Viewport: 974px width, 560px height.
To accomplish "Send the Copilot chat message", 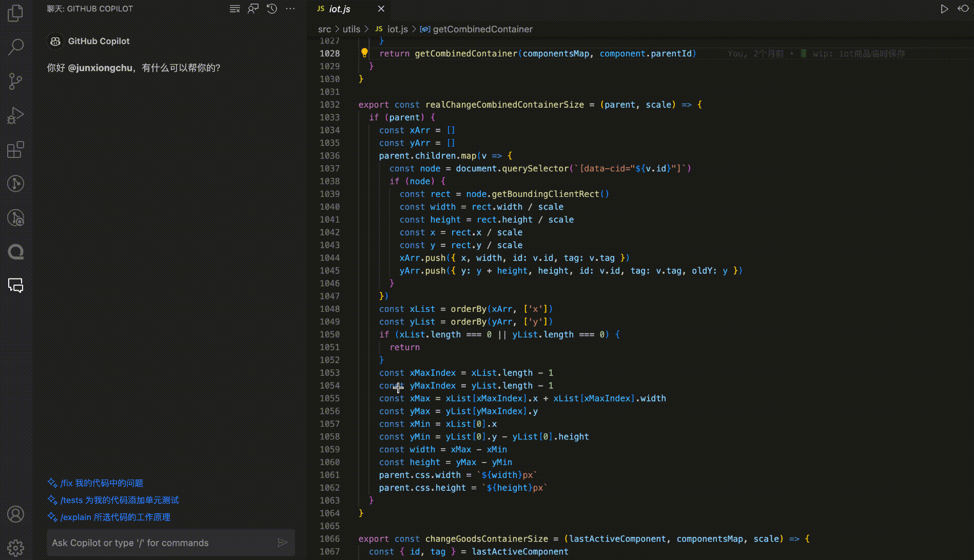I will click(x=282, y=543).
